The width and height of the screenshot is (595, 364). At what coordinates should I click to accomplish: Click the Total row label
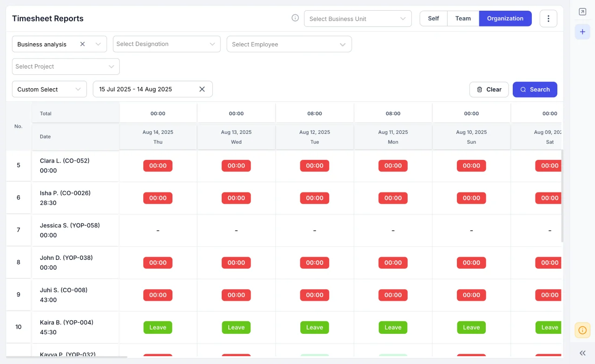46,113
